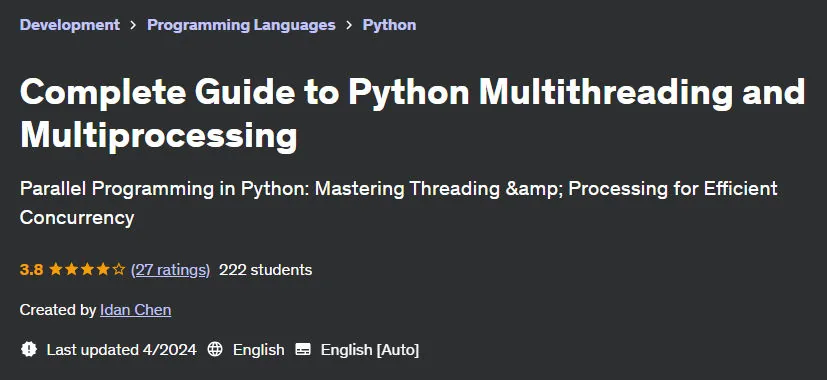Open the Programming Languages breadcrumb link
Screen dimensions: 827x380
coord(241,25)
